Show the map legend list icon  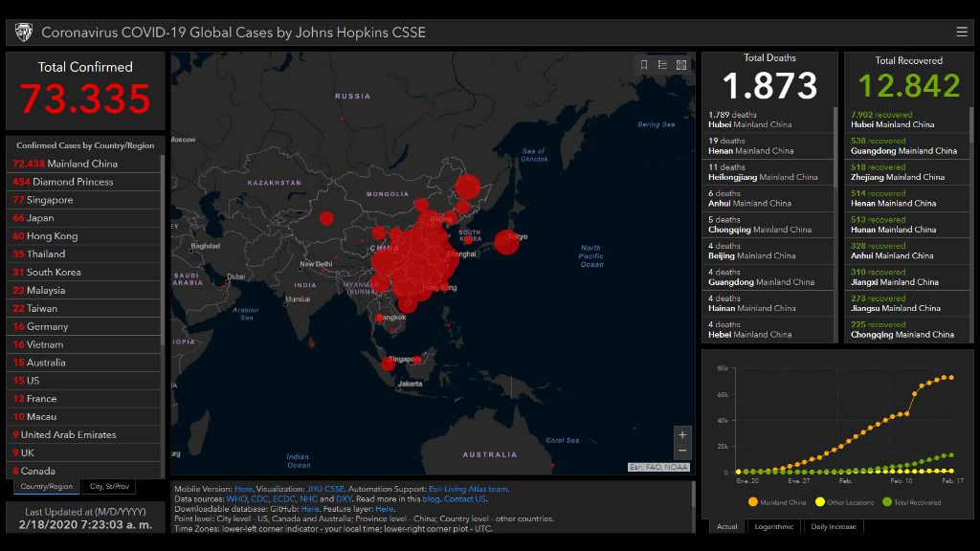pos(662,65)
